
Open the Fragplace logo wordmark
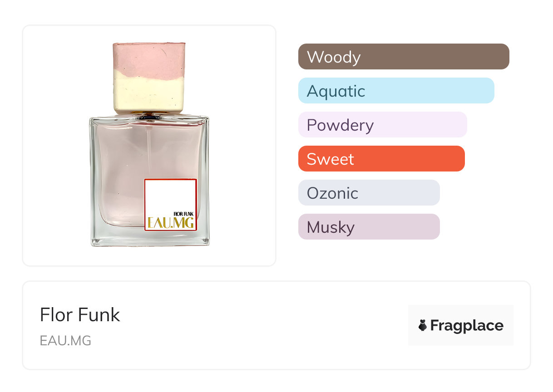(467, 325)
